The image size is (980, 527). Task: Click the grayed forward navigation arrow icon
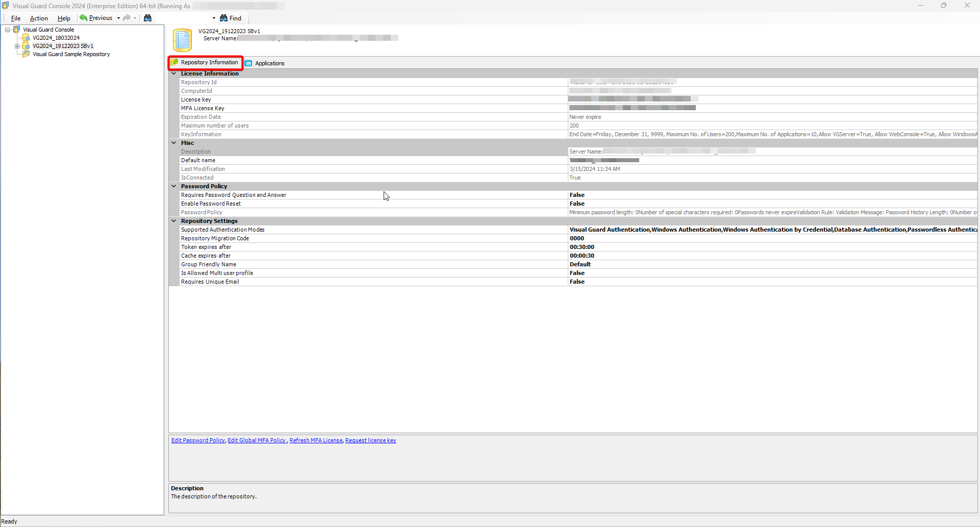tap(126, 18)
